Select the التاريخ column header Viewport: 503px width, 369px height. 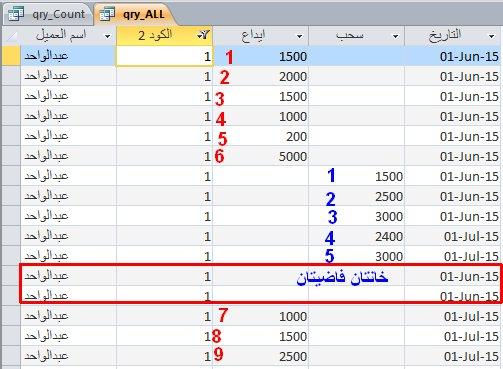[452, 35]
